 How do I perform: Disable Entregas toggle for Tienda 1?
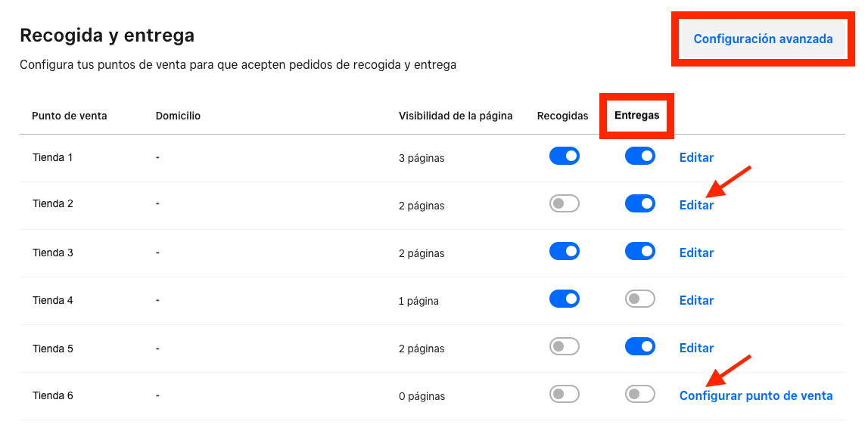click(x=640, y=156)
